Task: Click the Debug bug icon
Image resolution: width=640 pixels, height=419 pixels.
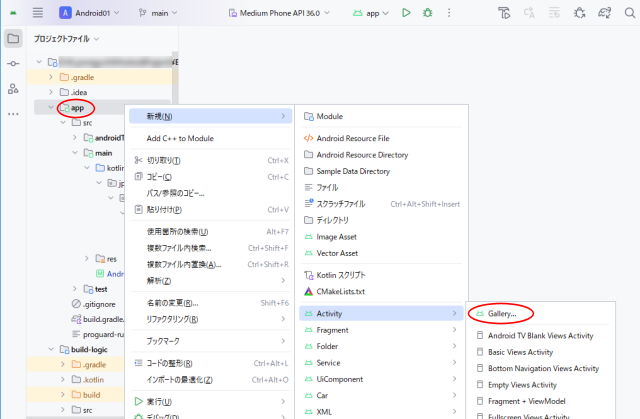Action: [x=429, y=13]
